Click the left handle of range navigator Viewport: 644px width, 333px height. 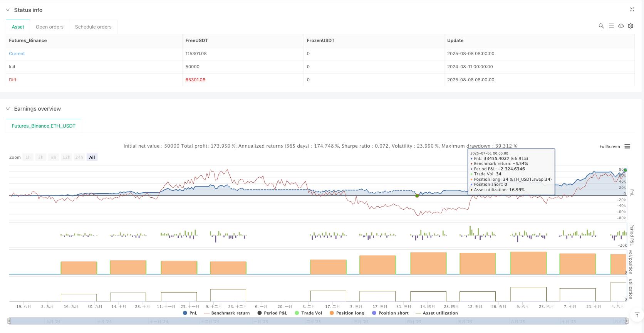coord(9,321)
